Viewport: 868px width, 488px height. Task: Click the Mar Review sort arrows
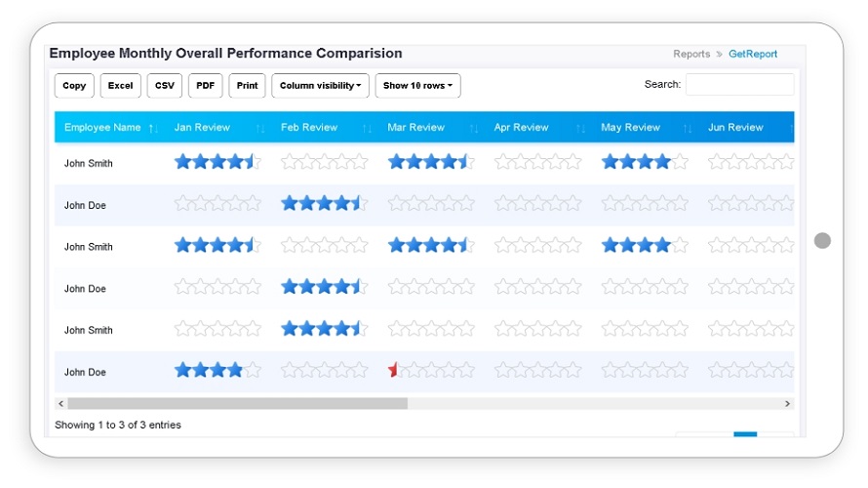(x=474, y=128)
